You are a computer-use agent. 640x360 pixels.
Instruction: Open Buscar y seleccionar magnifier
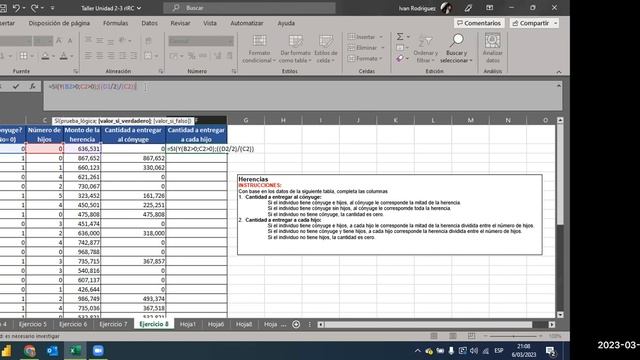point(456,49)
